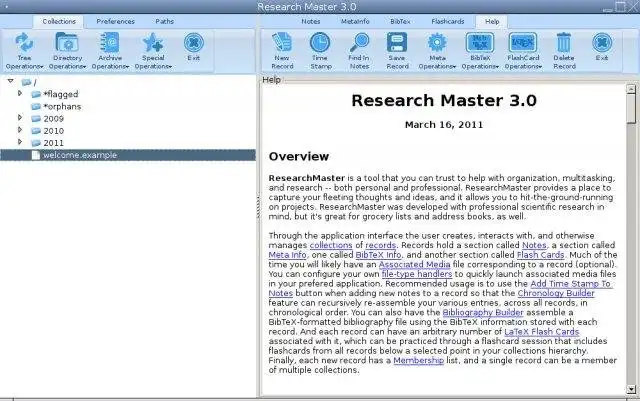Screen dimensions: 640x401
Task: Switch to the MetaInfo tab
Action: coord(355,22)
